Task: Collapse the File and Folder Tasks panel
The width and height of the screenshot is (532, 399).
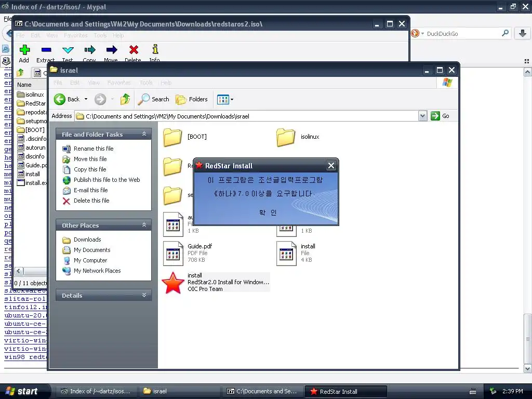Action: [x=144, y=134]
